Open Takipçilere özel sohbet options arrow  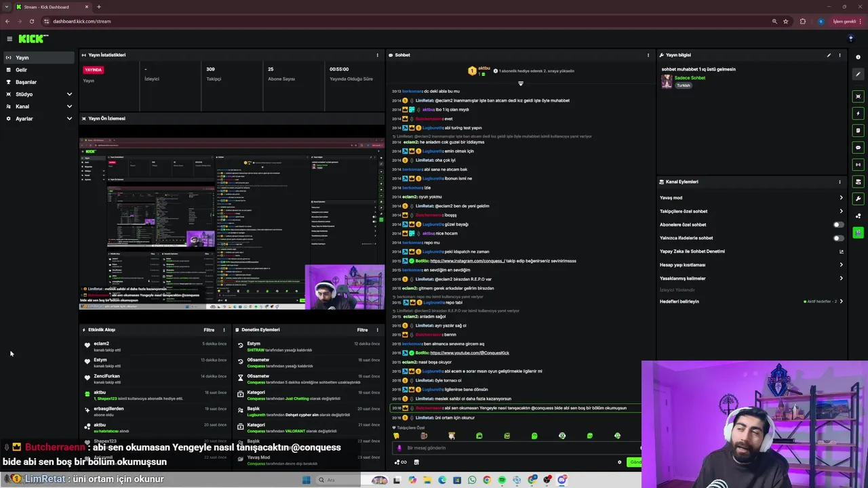pyautogui.click(x=842, y=211)
